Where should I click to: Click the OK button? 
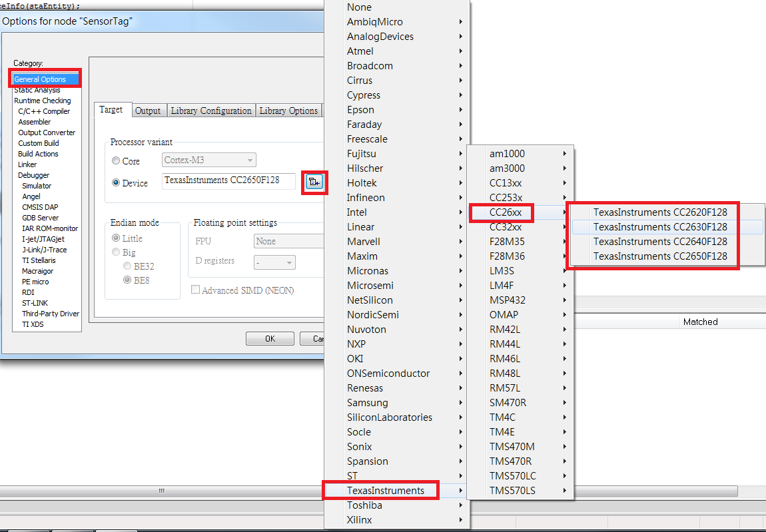click(x=270, y=338)
